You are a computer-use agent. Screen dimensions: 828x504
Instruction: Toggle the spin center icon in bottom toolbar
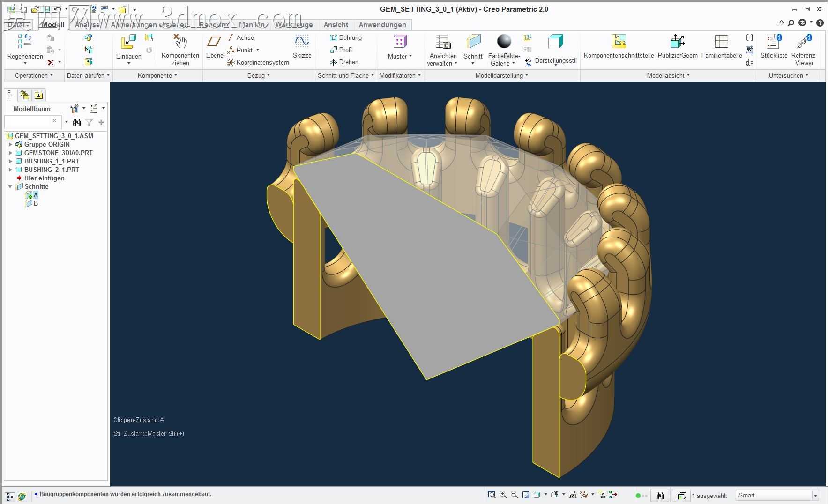(613, 495)
